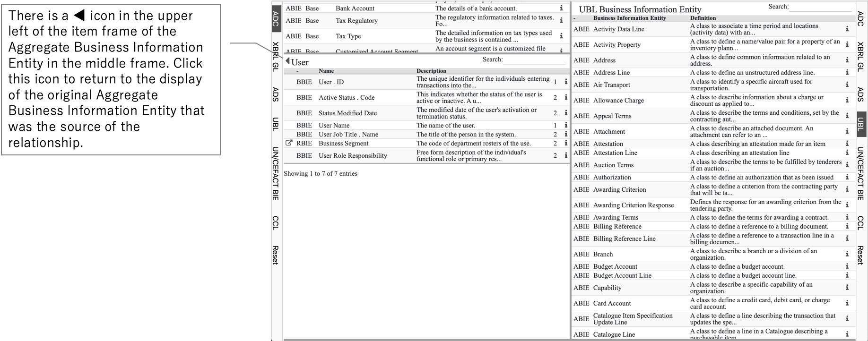The height and width of the screenshot is (341, 868).
Task: Click 'User Role Responsibility' name cell
Action: pos(353,155)
